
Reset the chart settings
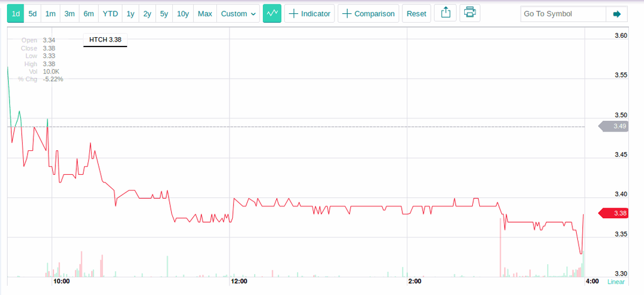(416, 14)
